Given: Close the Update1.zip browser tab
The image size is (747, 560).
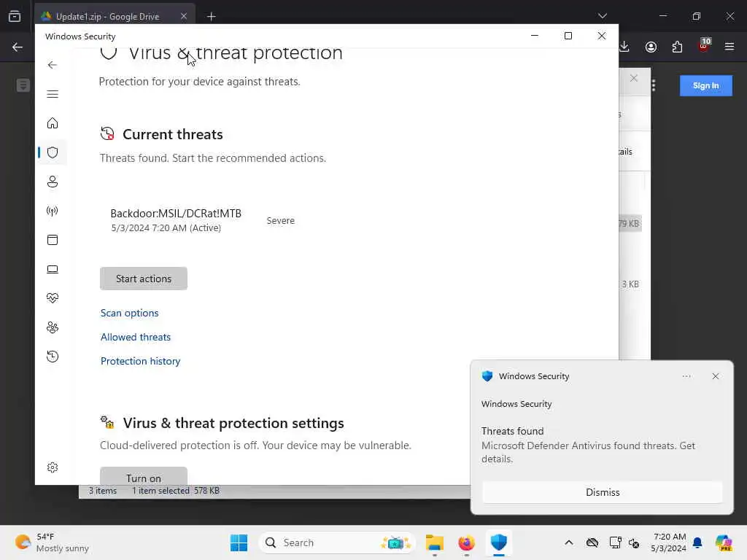Looking at the screenshot, I should coord(184,17).
